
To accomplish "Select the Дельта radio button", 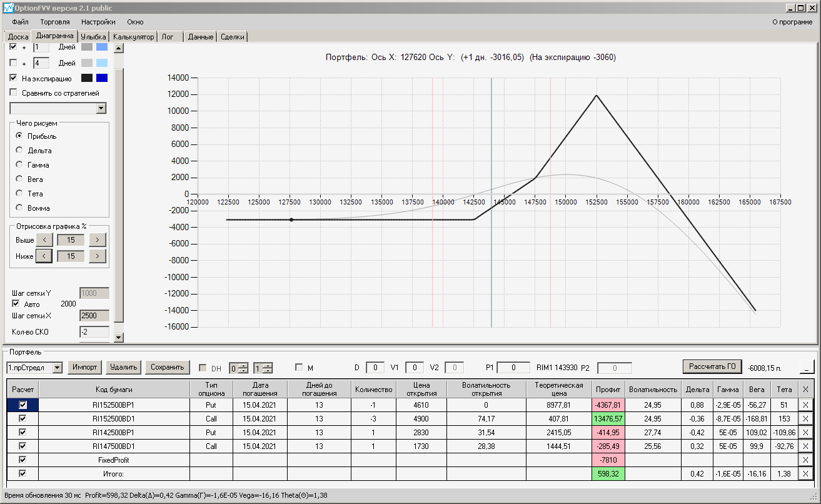I will coord(19,150).
